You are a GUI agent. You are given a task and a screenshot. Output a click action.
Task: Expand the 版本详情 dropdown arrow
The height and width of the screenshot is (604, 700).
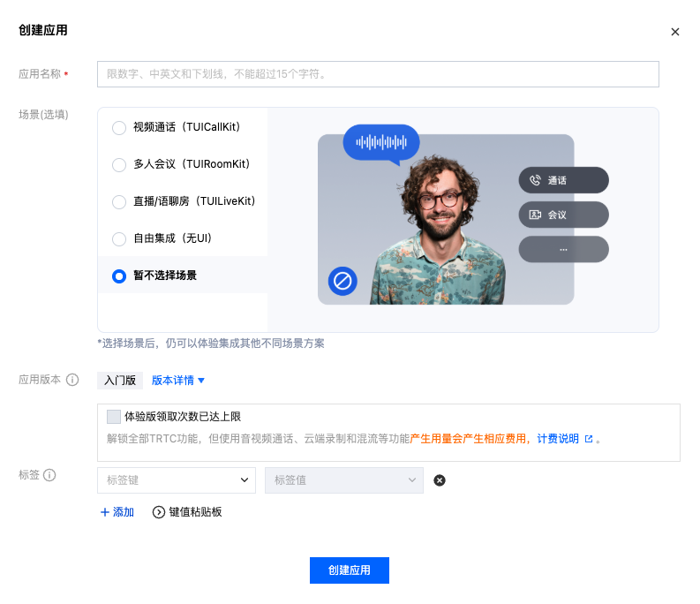point(201,381)
